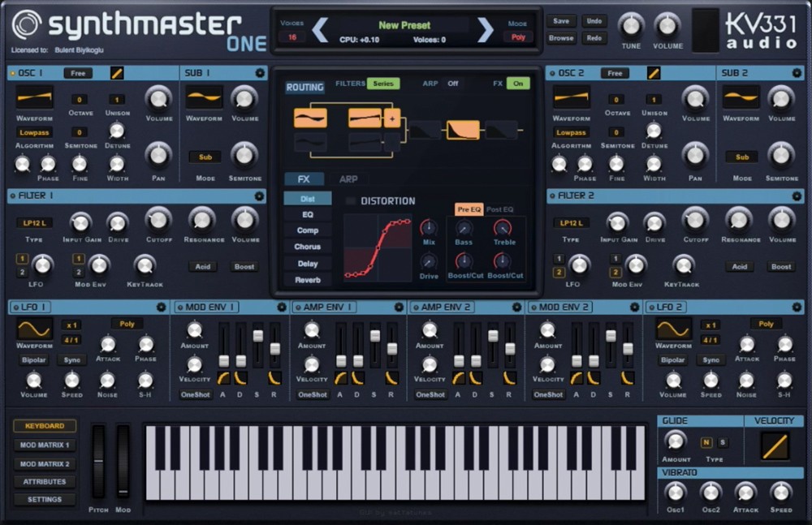
Task: Select SUB 1 waveform display
Action: pyautogui.click(x=204, y=98)
